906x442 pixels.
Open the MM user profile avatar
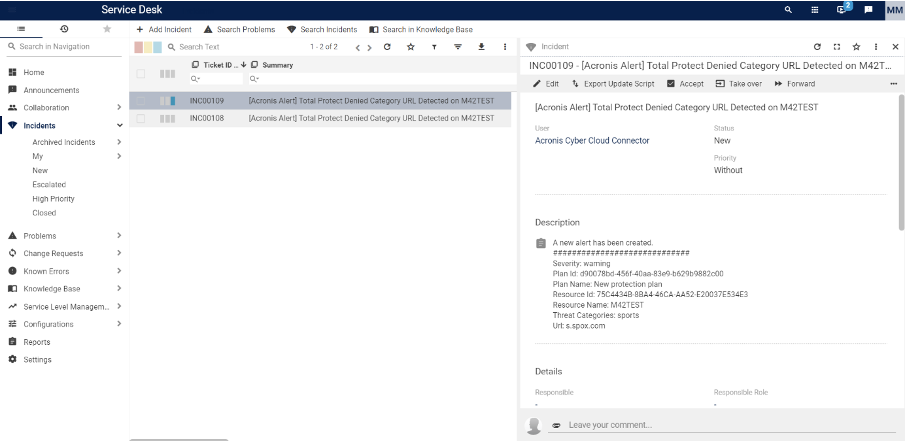click(895, 10)
